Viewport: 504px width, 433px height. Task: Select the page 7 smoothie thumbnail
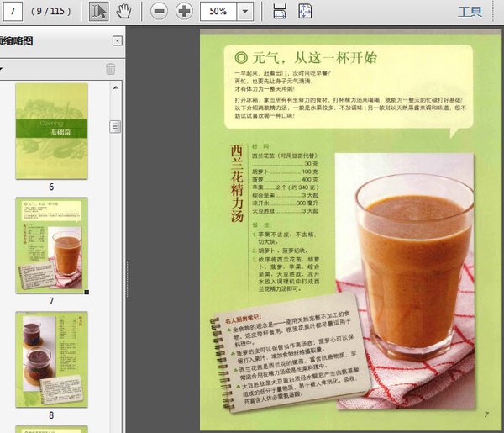coord(51,244)
